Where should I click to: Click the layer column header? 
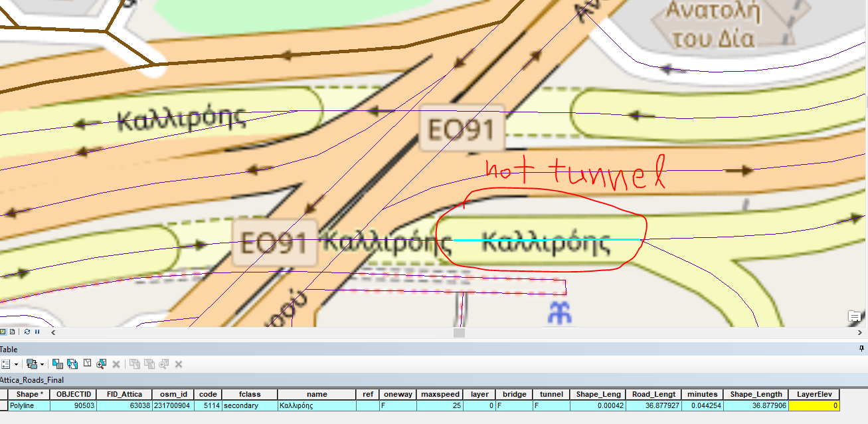tap(479, 394)
